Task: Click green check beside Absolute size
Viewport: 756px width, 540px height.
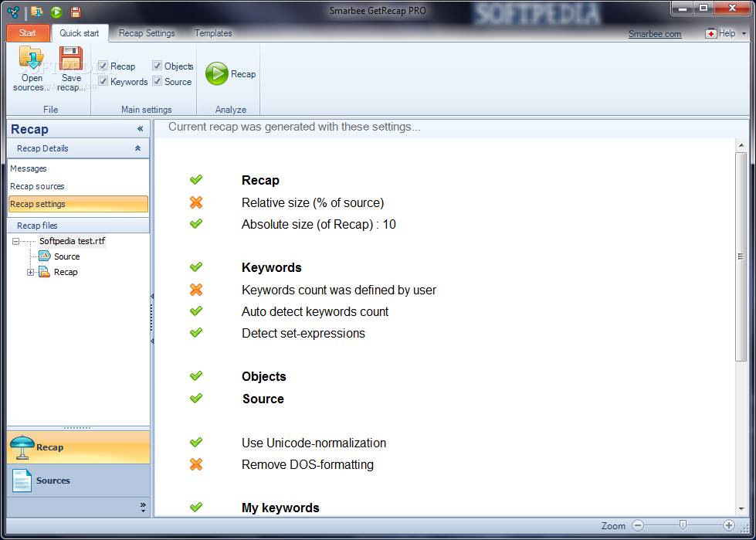Action: coord(195,224)
